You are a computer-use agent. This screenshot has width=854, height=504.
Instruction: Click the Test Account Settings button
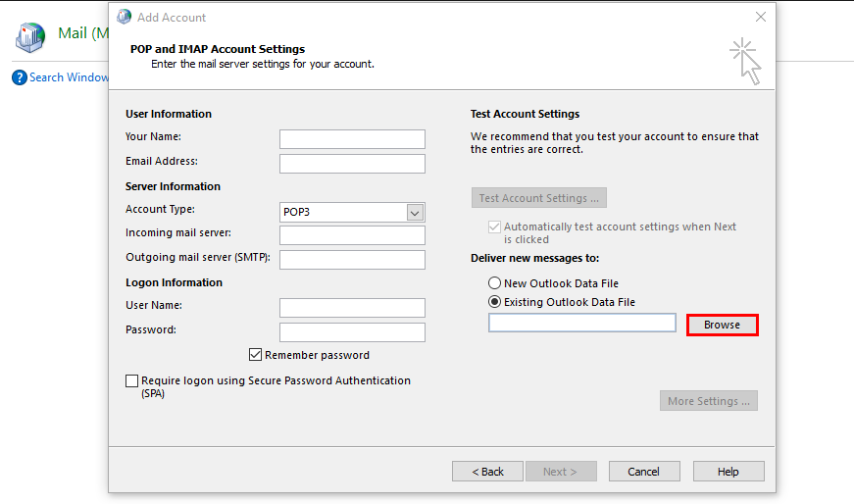point(539,198)
